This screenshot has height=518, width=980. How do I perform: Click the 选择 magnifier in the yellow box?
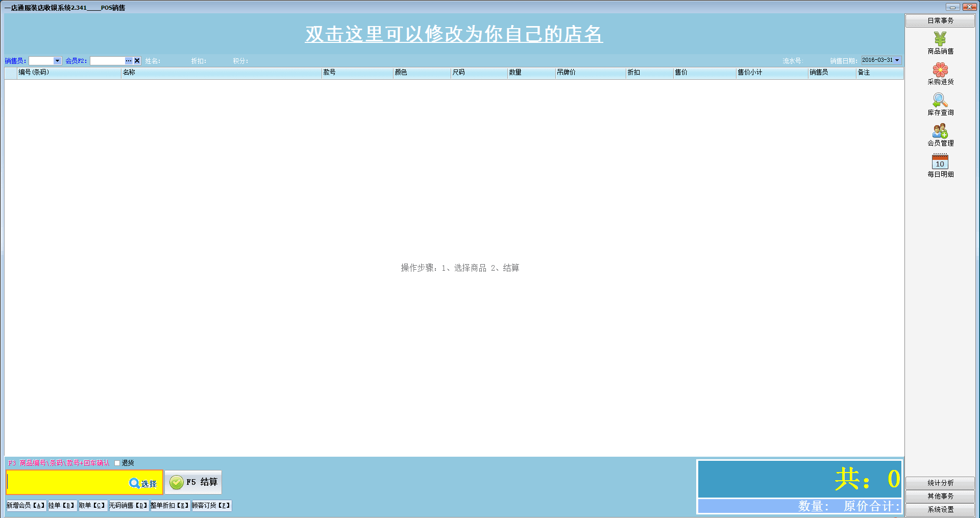pyautogui.click(x=143, y=483)
